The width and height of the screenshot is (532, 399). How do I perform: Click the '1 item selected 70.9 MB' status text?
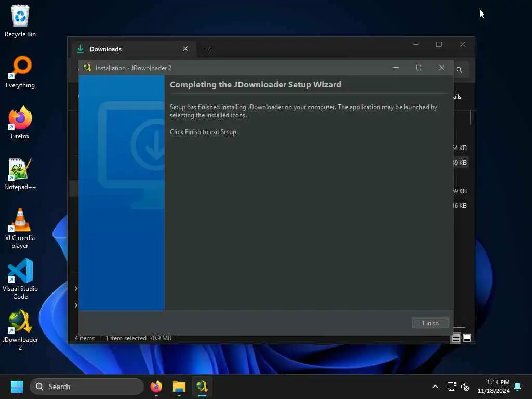tap(138, 338)
